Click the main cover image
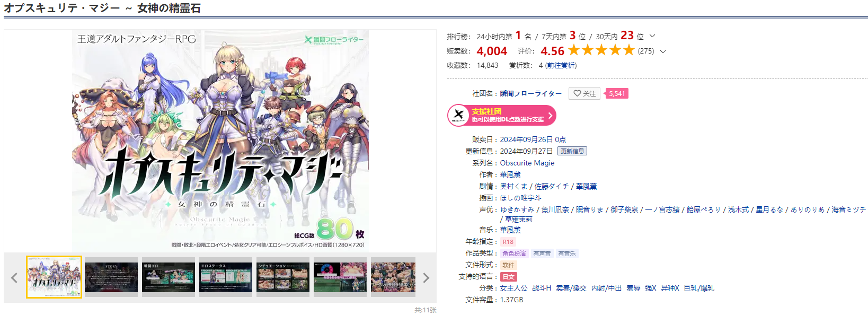Viewport: 868px width, 315px height. pos(220,141)
